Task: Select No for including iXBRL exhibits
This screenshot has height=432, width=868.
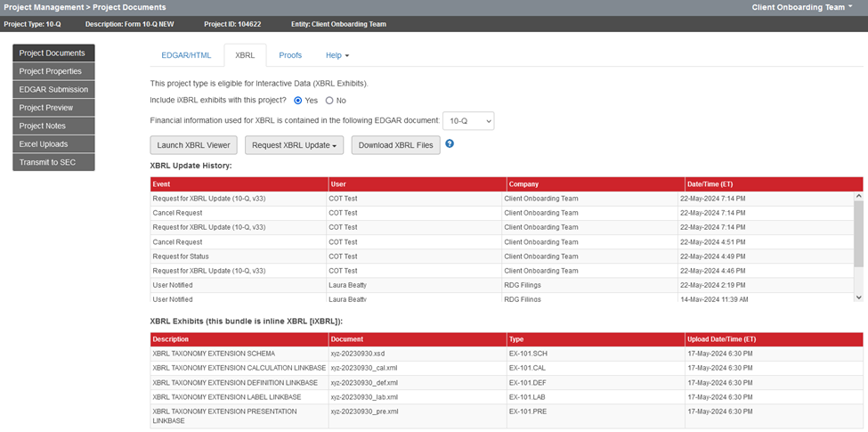Action: (x=329, y=101)
